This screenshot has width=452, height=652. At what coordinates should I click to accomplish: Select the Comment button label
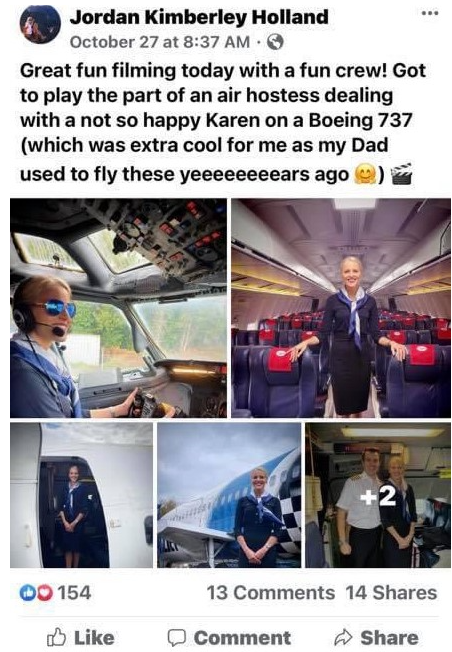242,637
